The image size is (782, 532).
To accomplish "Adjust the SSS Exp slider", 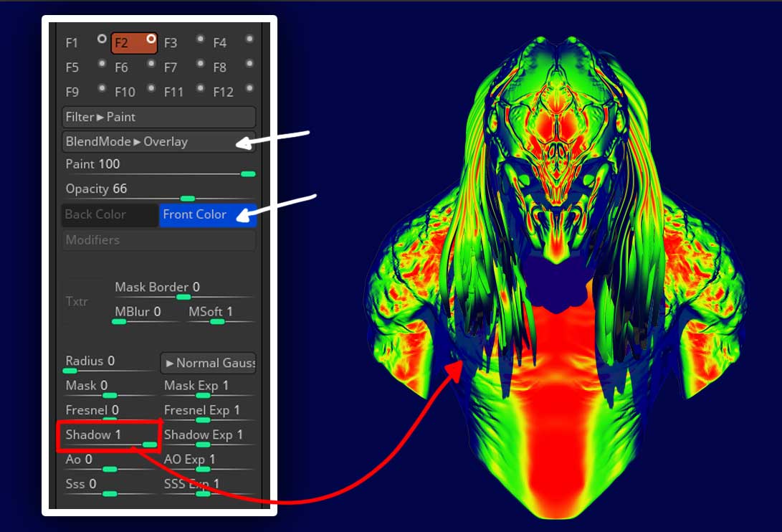I will click(x=208, y=487).
